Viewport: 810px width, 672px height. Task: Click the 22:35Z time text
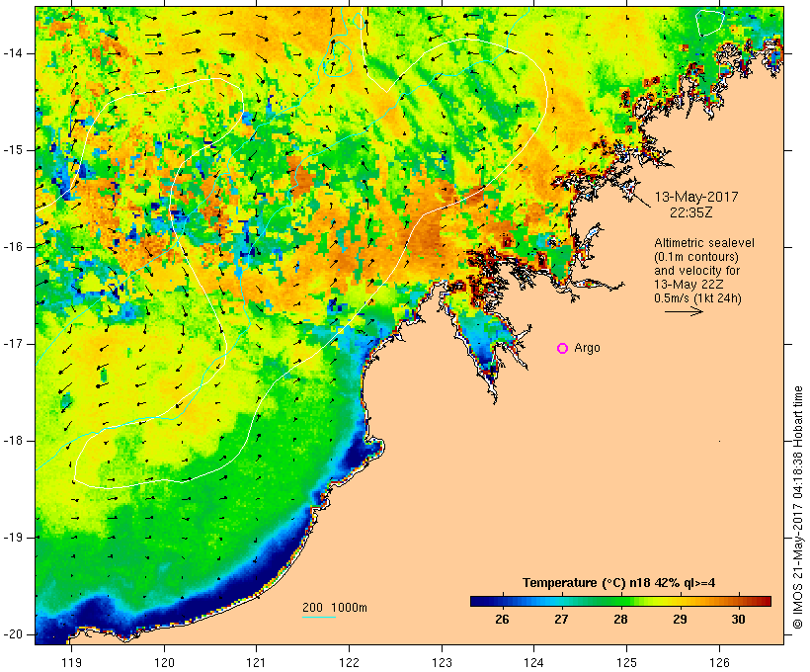[691, 212]
